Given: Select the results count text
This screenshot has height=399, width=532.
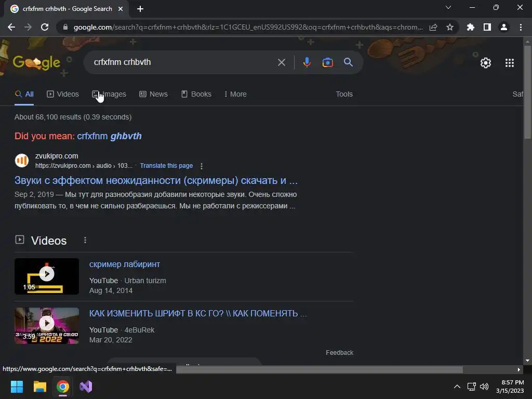Looking at the screenshot, I should 73,117.
